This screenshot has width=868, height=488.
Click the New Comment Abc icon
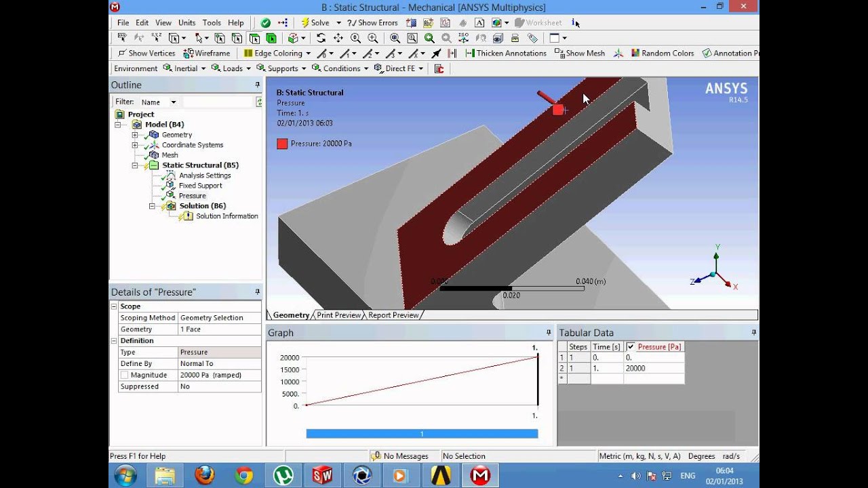point(429,22)
